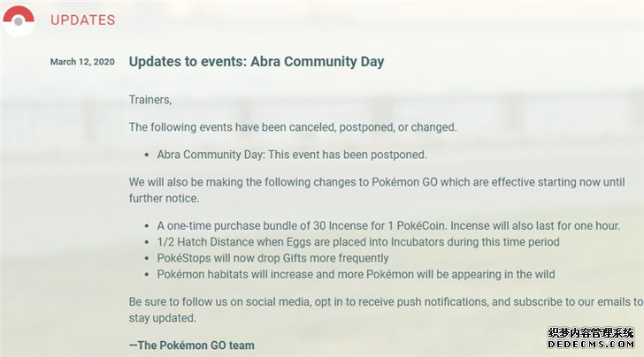Click the March 12, 2020 date label
644x357 pixels.
[x=82, y=62]
